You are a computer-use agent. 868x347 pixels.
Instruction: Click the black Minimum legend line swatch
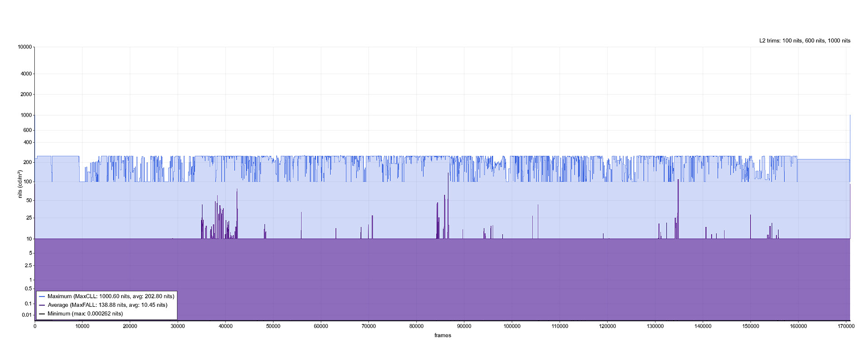pyautogui.click(x=42, y=314)
